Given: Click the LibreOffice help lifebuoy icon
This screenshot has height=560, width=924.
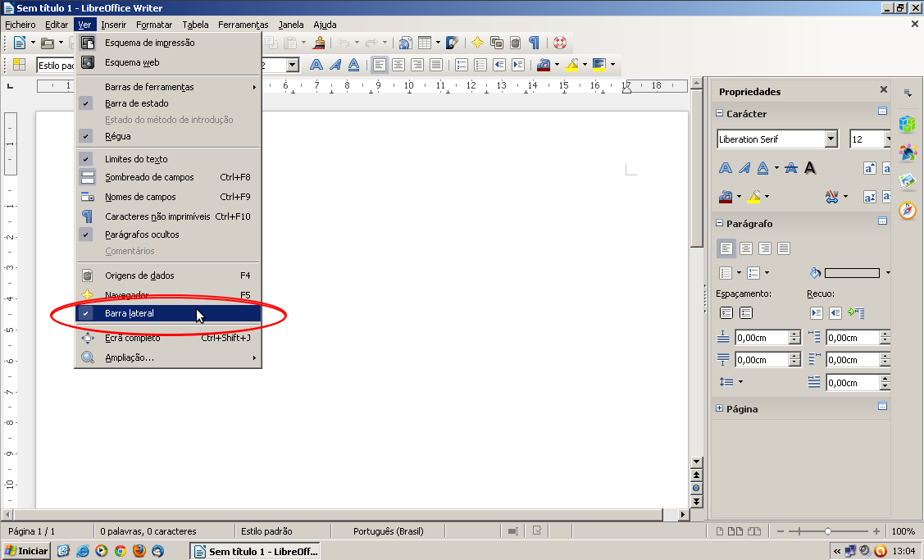Looking at the screenshot, I should click(x=560, y=43).
